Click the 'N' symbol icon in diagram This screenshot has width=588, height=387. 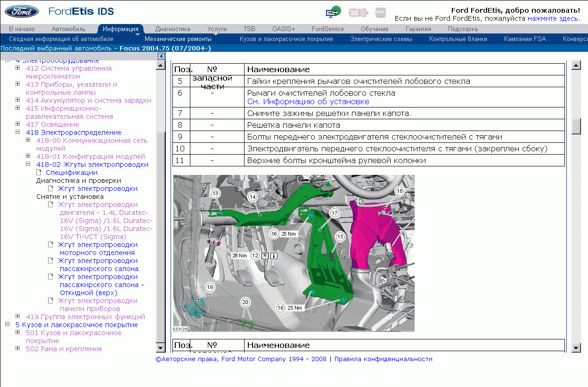pyautogui.click(x=265, y=256)
